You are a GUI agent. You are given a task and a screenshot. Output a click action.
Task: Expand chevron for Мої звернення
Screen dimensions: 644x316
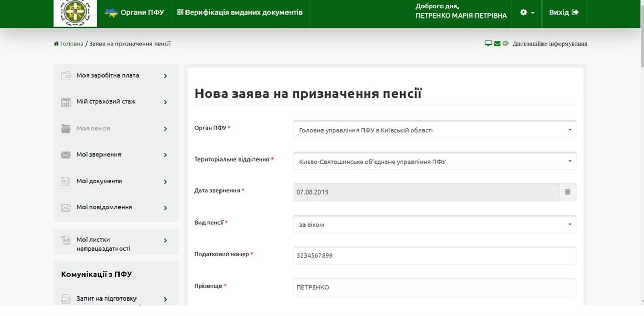[165, 155]
